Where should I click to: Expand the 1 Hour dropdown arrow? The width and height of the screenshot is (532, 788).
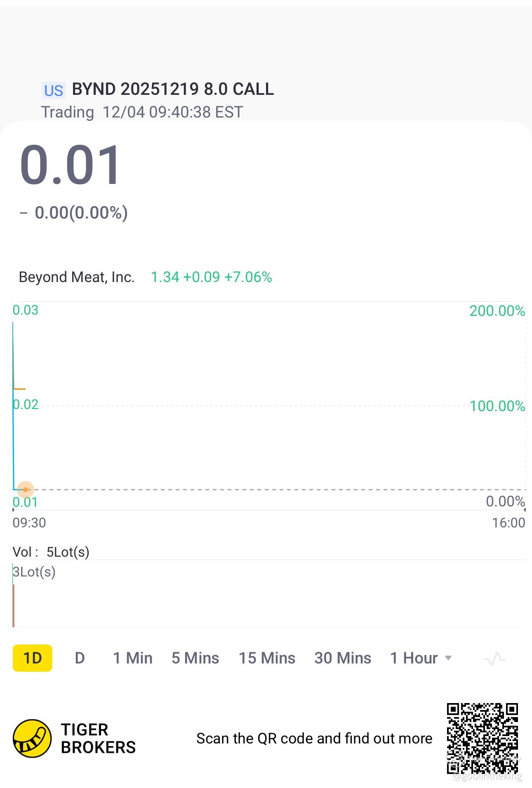pos(448,658)
